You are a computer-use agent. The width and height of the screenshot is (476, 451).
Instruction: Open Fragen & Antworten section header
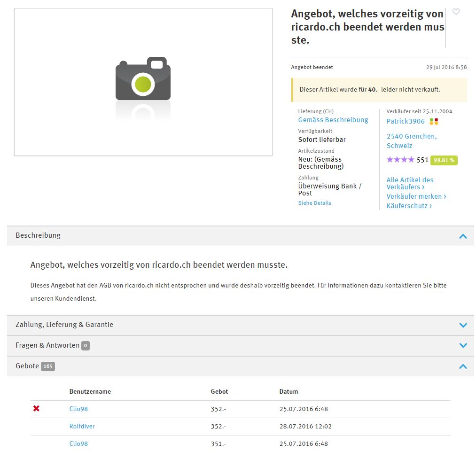coord(241,346)
